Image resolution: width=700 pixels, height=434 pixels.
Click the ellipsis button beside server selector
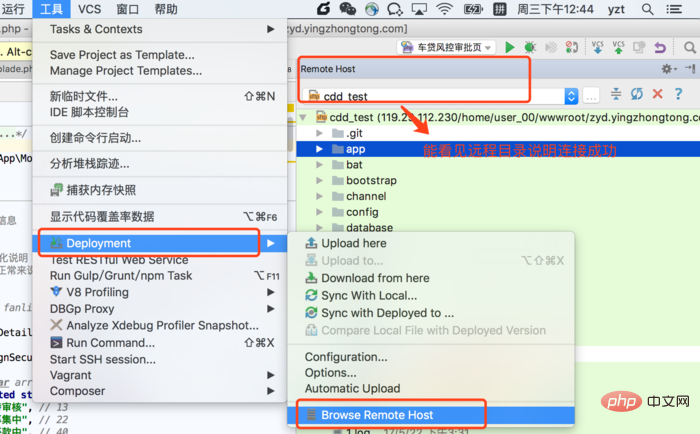click(591, 96)
